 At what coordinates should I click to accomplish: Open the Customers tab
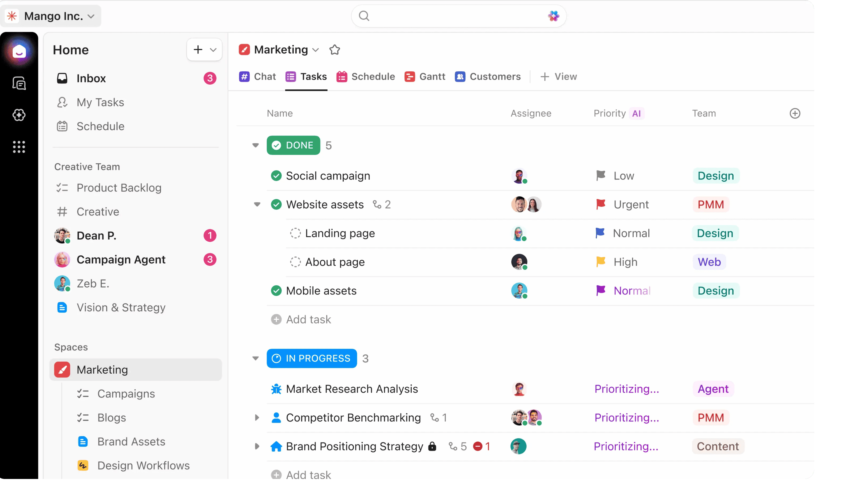tap(488, 76)
